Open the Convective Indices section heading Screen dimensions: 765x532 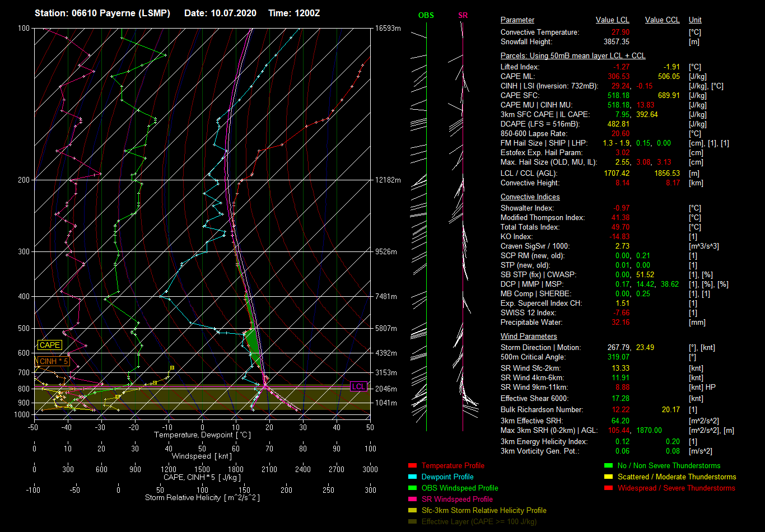pos(530,197)
